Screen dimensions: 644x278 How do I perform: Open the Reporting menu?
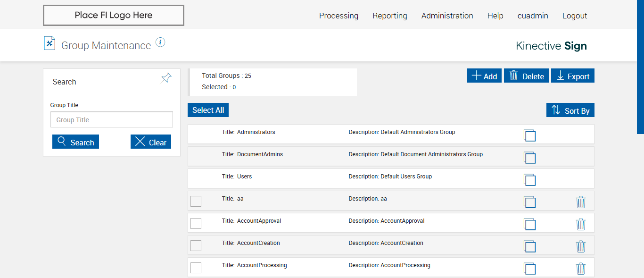pos(389,16)
